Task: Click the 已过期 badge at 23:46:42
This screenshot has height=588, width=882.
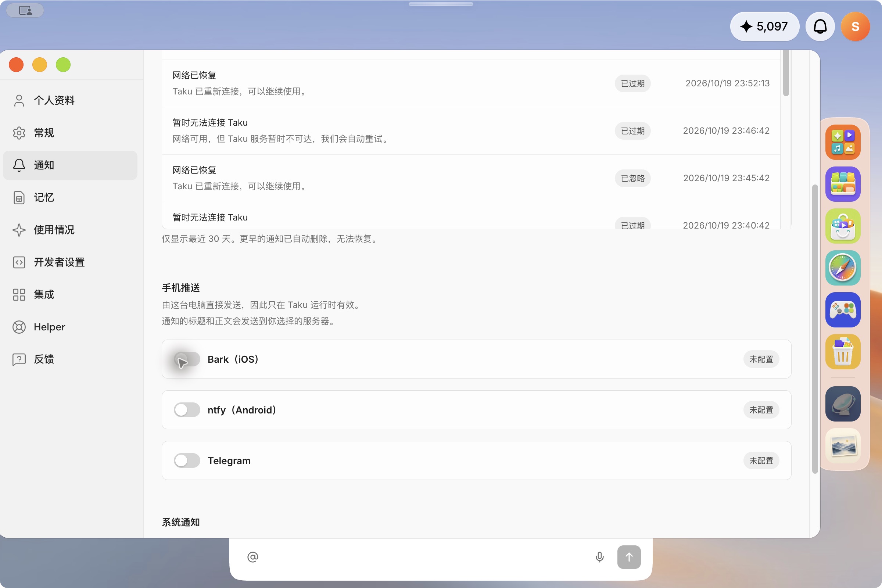Action: tap(632, 131)
